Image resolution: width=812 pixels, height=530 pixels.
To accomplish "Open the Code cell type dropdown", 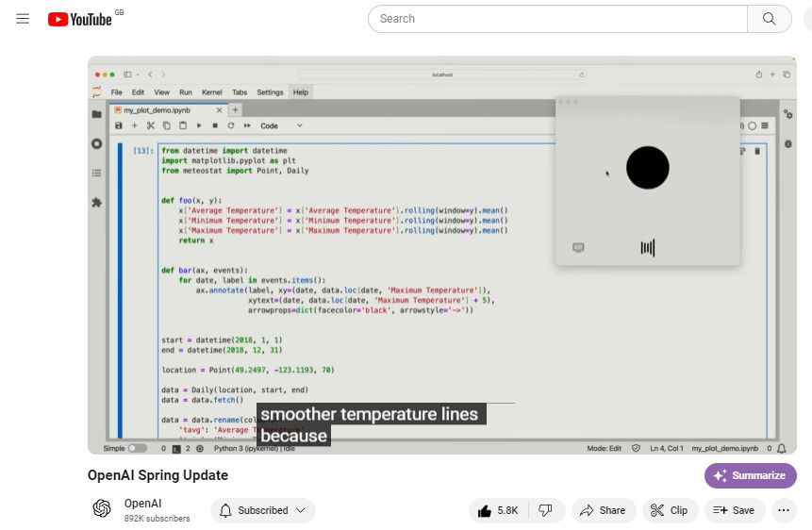I will click(x=281, y=125).
